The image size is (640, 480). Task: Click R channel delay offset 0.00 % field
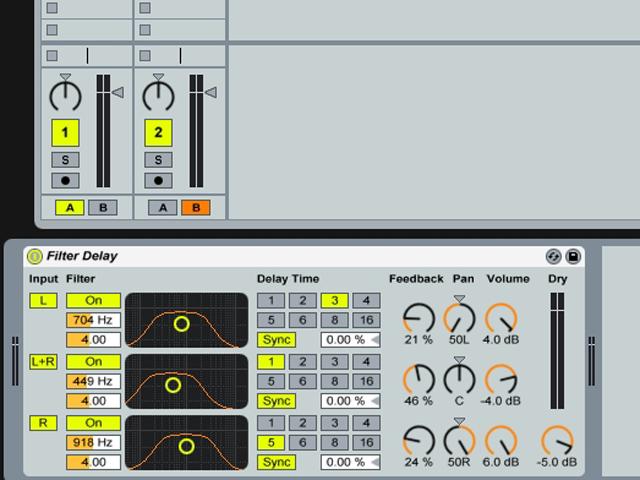pyautogui.click(x=351, y=462)
